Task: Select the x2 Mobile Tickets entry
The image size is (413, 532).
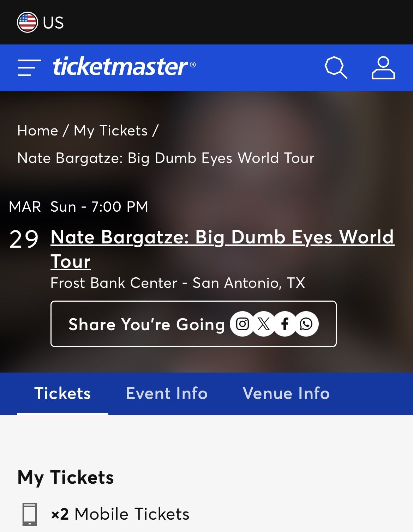Action: (x=120, y=514)
